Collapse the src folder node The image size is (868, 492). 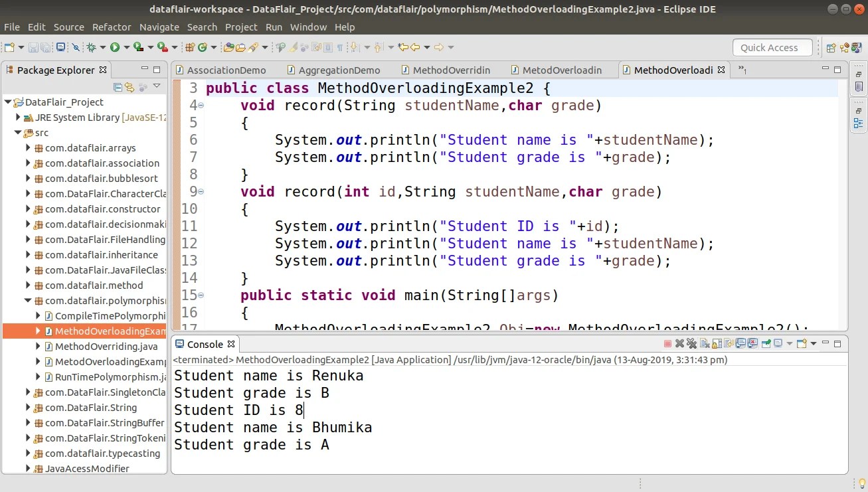coord(19,133)
